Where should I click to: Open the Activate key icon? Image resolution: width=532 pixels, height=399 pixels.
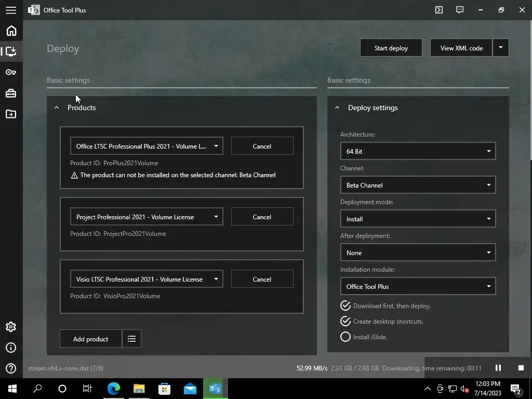11,72
